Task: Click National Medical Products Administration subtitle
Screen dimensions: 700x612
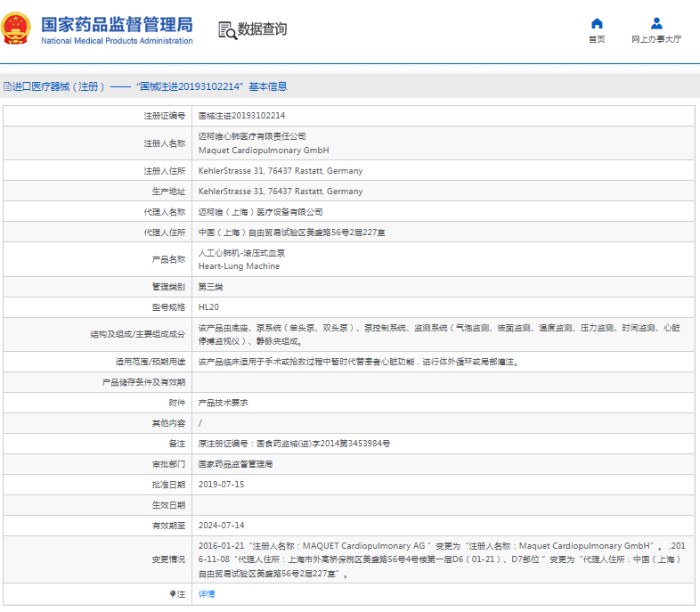Action: 117,41
